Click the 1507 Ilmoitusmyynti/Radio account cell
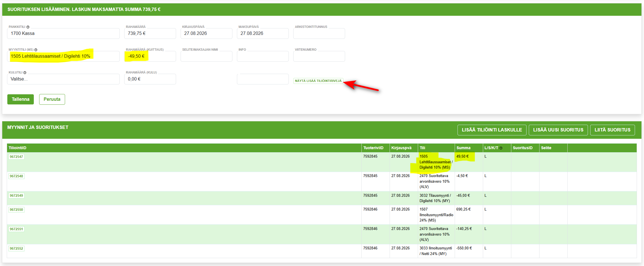Image resolution: width=644 pixels, height=266 pixels. coord(436,215)
